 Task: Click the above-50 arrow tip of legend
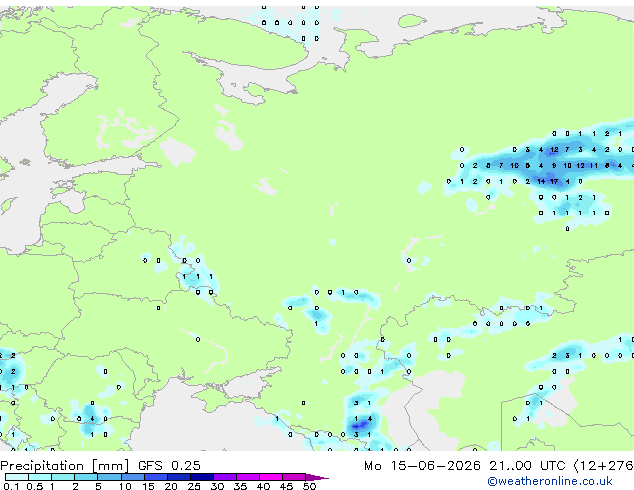317,477
